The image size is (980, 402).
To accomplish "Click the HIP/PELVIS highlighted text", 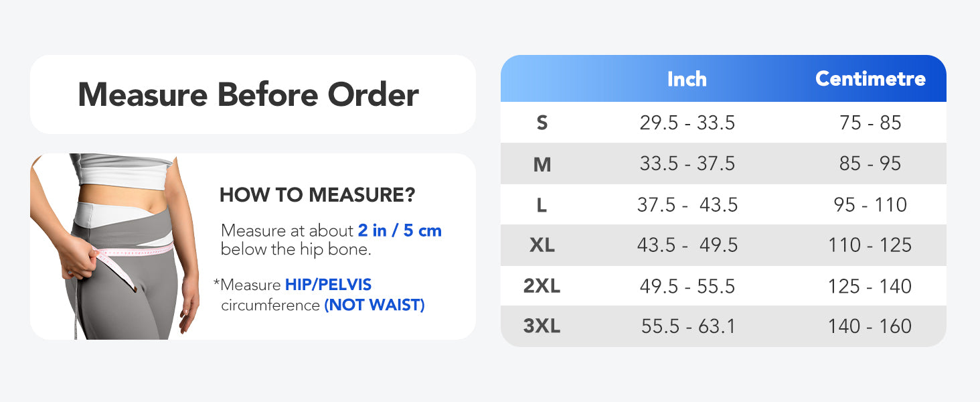I will 328,285.
